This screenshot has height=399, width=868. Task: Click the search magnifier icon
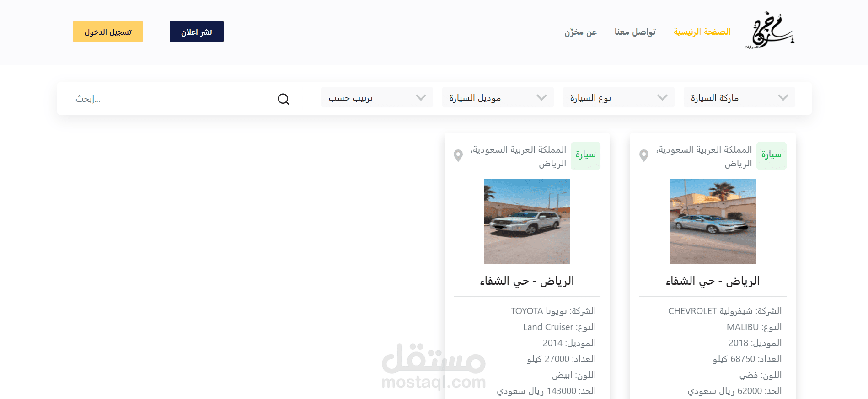(284, 99)
